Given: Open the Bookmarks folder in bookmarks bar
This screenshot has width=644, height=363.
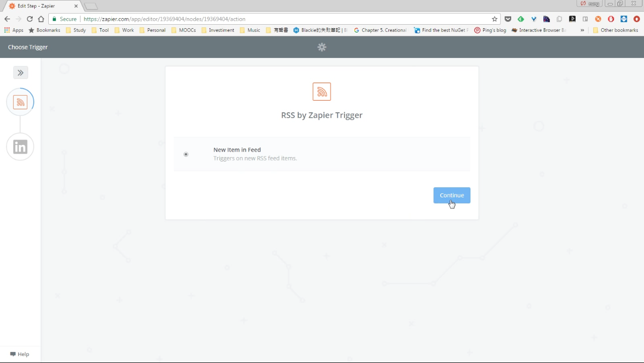Looking at the screenshot, I should point(44,30).
